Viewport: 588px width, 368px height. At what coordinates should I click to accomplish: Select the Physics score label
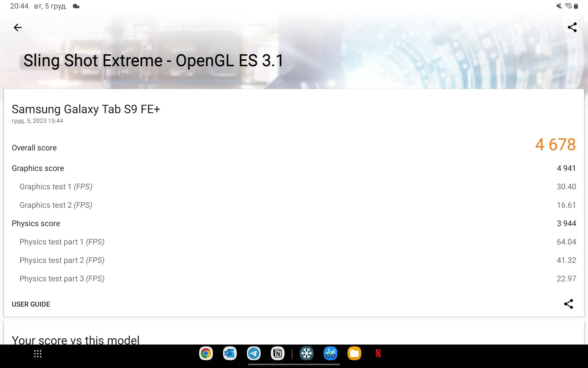[x=36, y=224]
